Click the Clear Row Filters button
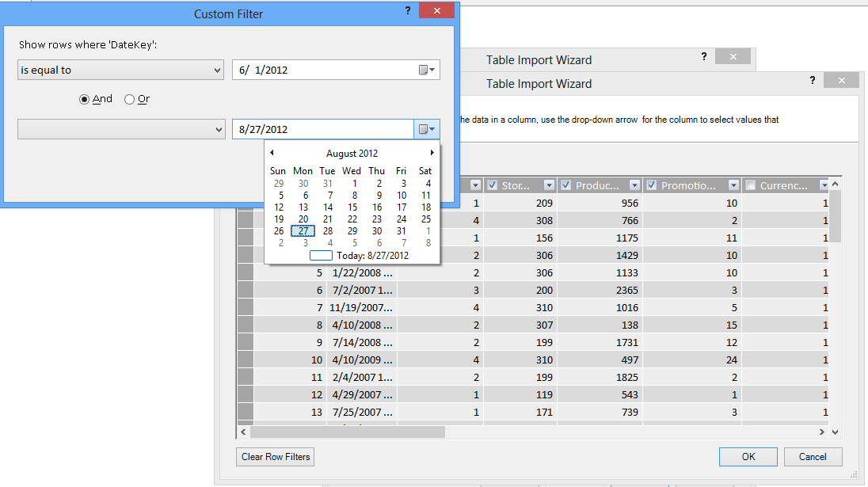 coord(275,457)
